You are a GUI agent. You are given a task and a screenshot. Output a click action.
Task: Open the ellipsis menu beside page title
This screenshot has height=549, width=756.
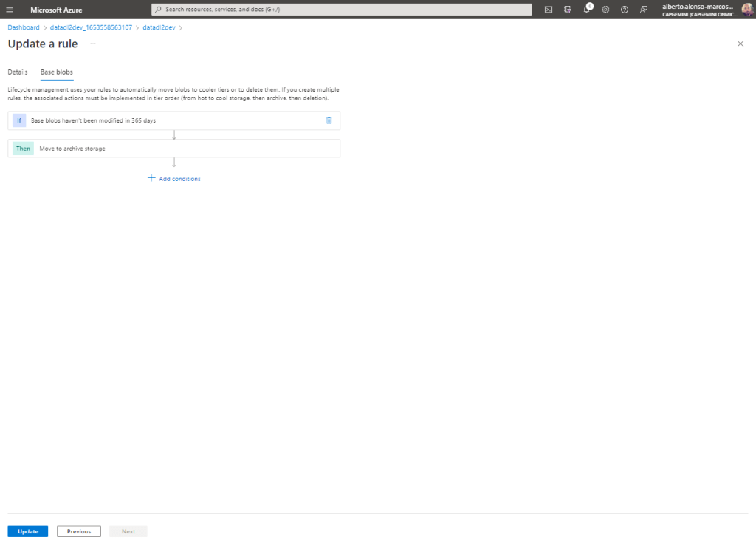coord(93,44)
